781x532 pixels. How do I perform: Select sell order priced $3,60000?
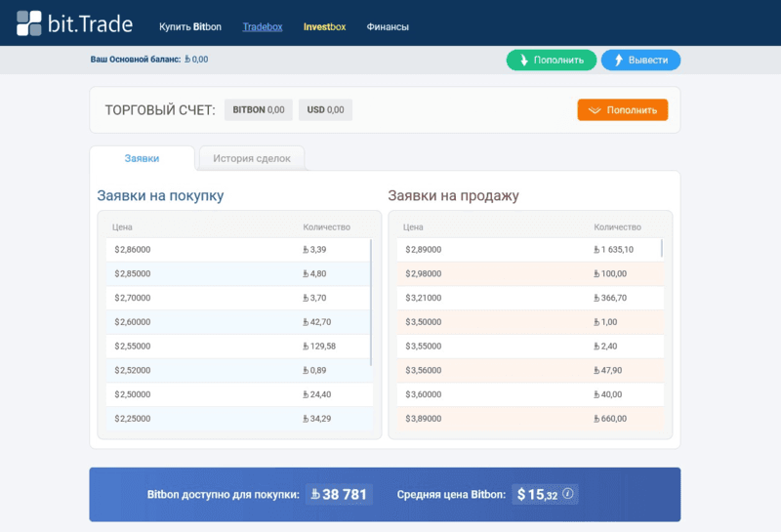point(530,394)
